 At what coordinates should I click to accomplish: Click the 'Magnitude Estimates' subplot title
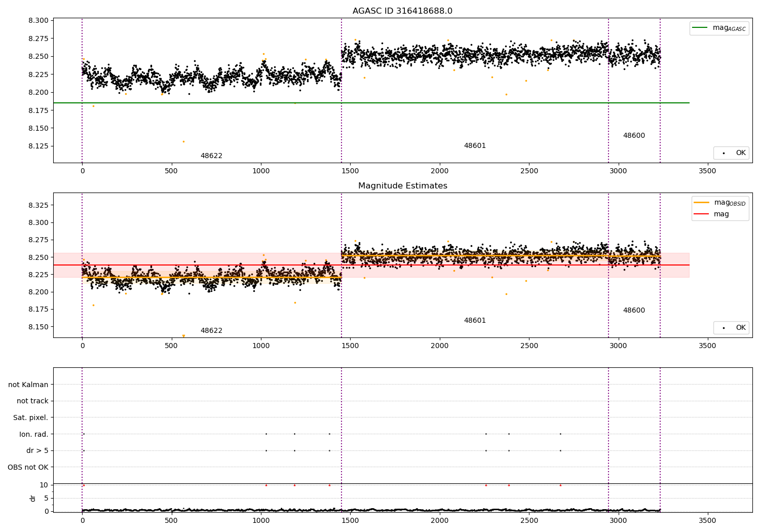click(x=402, y=186)
